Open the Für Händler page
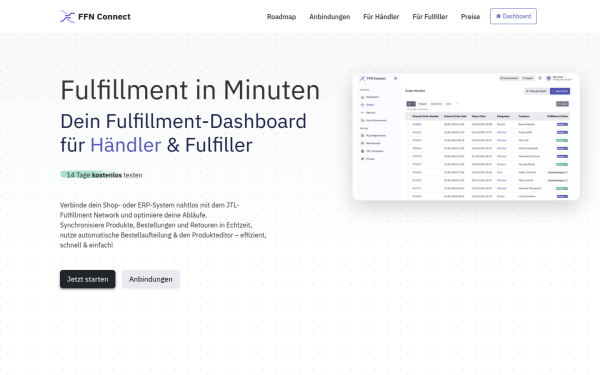This screenshot has width=600, height=375. pos(381,17)
